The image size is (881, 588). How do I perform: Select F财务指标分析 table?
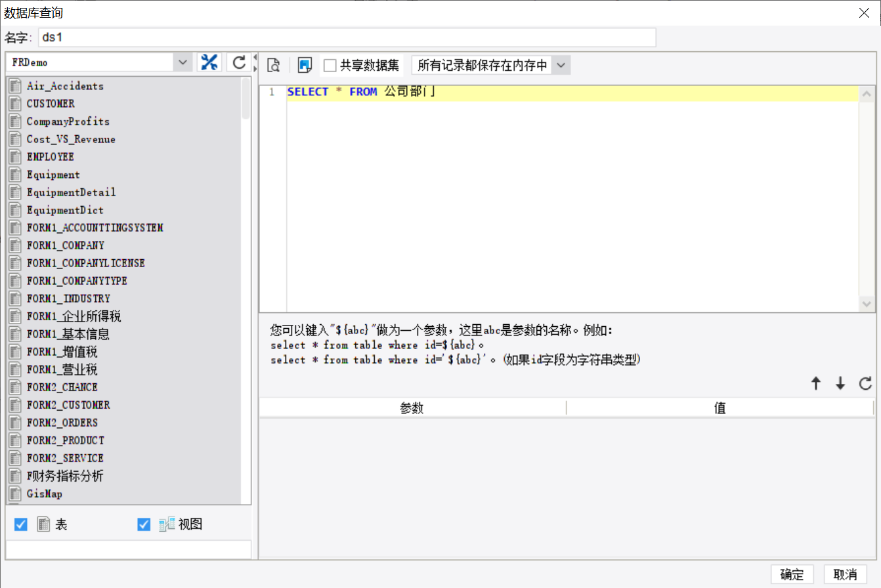point(65,476)
